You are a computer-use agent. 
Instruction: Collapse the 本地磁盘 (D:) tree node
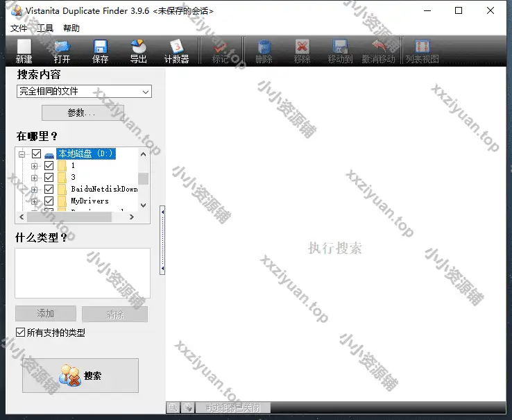22,154
